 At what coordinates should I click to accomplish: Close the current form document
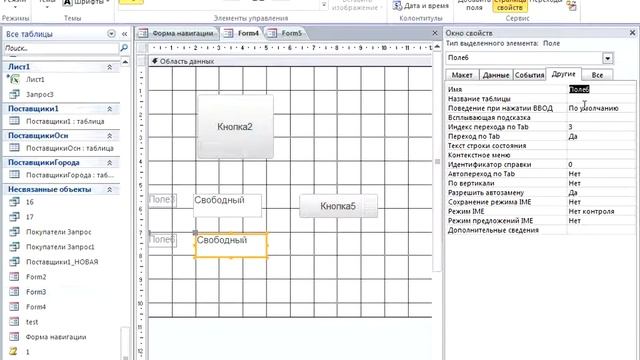pos(435,33)
